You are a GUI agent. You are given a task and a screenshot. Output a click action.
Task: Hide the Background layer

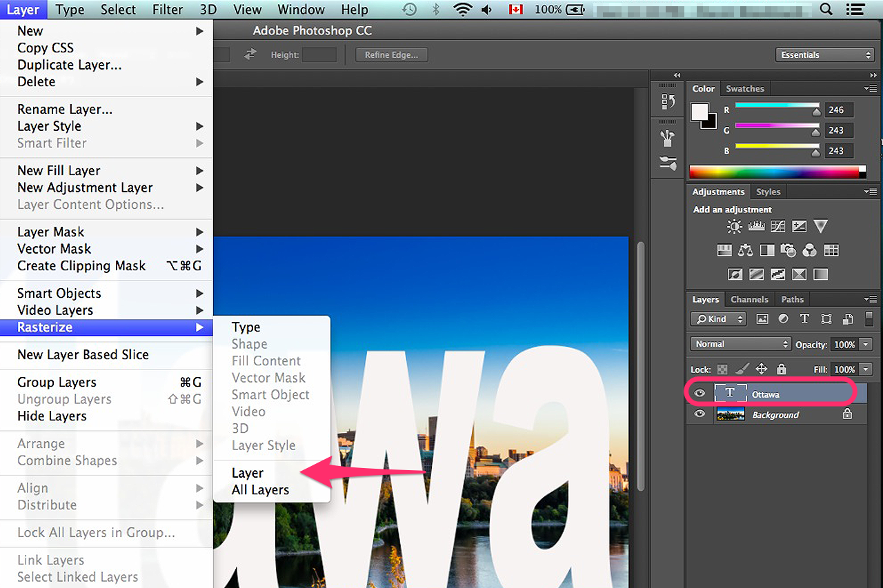click(x=700, y=414)
